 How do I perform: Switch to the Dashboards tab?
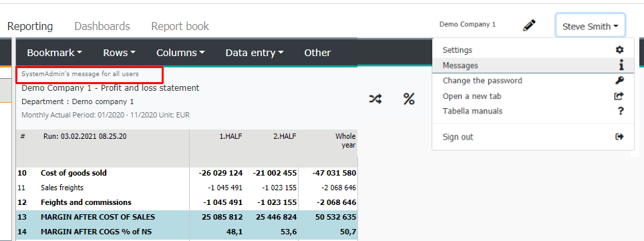tap(102, 26)
